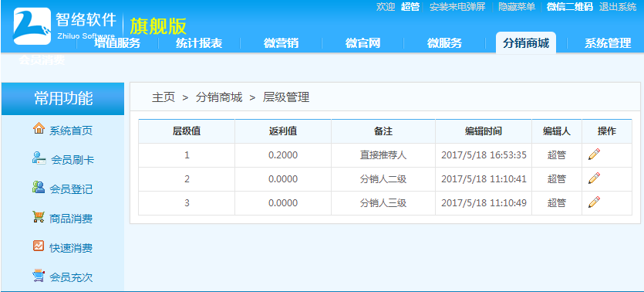Click the 直接推荐人 remark cell
This screenshot has height=292, width=644.
383,155
